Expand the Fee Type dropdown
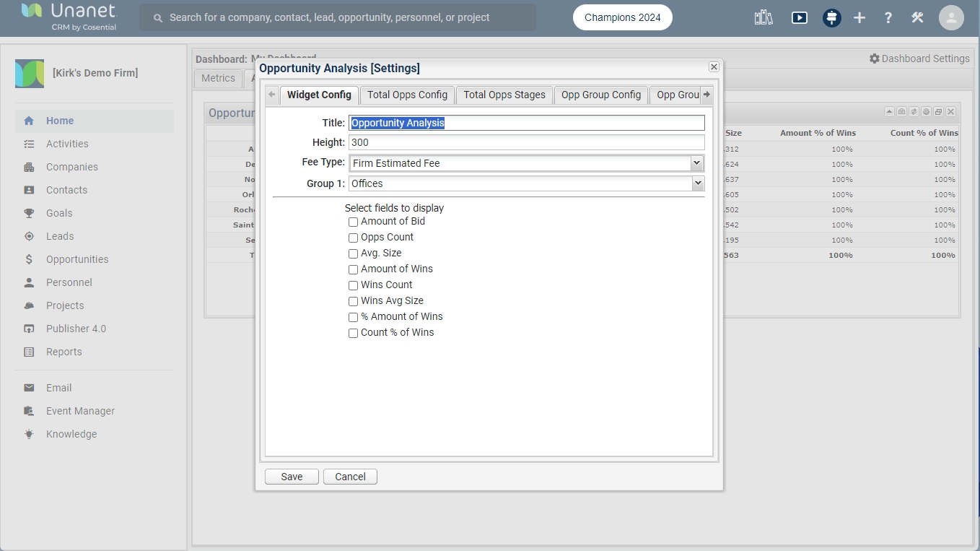 [526, 163]
